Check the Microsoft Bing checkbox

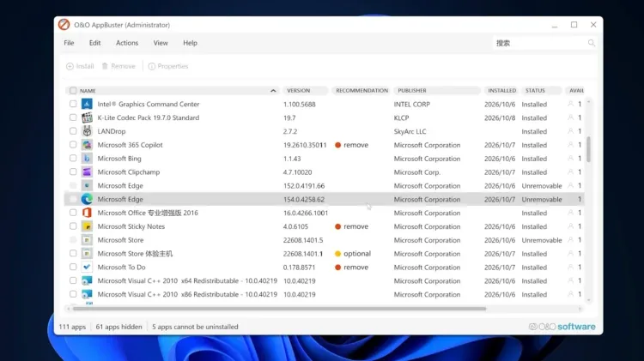(73, 158)
